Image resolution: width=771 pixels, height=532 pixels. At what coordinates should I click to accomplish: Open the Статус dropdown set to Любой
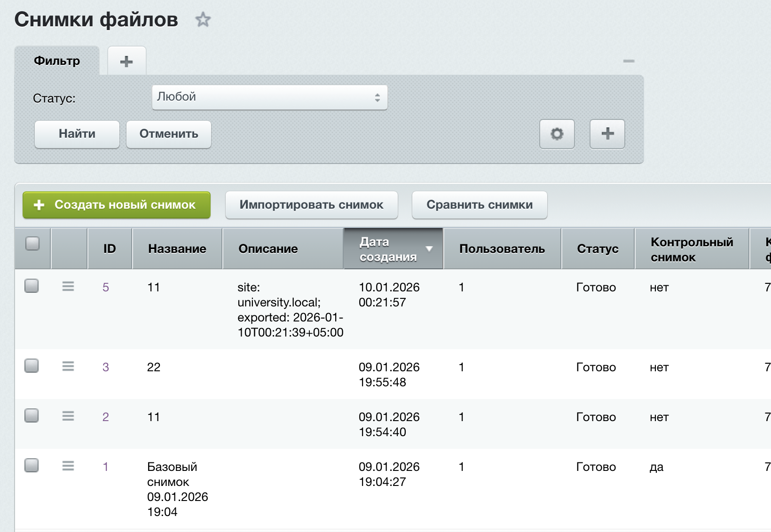(269, 97)
